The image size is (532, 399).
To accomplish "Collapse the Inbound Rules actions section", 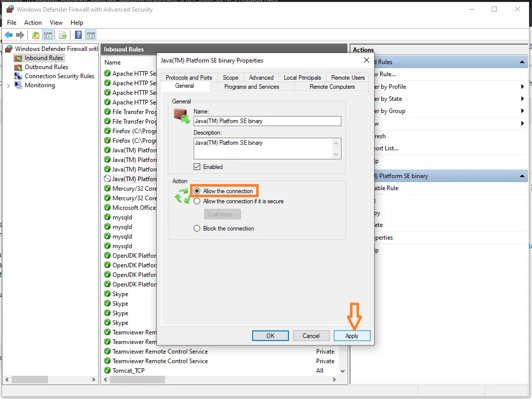I will (x=522, y=62).
